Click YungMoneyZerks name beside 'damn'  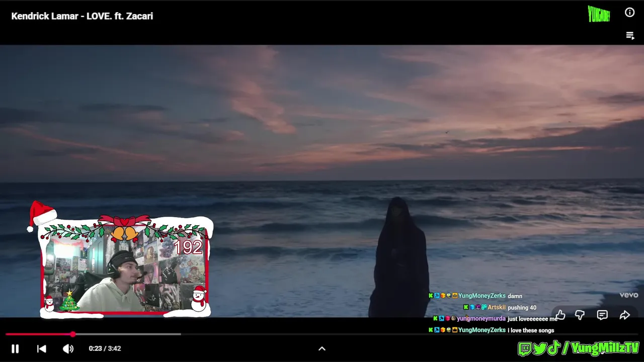pos(482,296)
